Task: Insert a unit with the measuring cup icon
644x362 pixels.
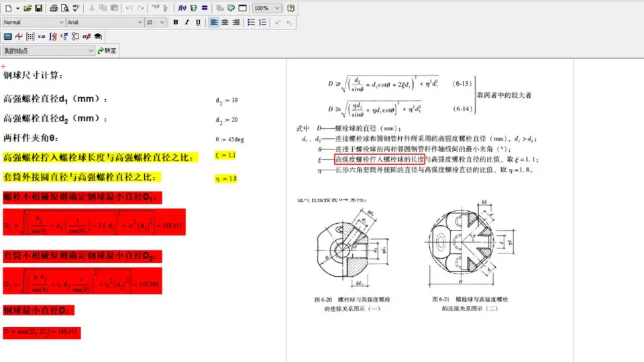Action: [193, 8]
